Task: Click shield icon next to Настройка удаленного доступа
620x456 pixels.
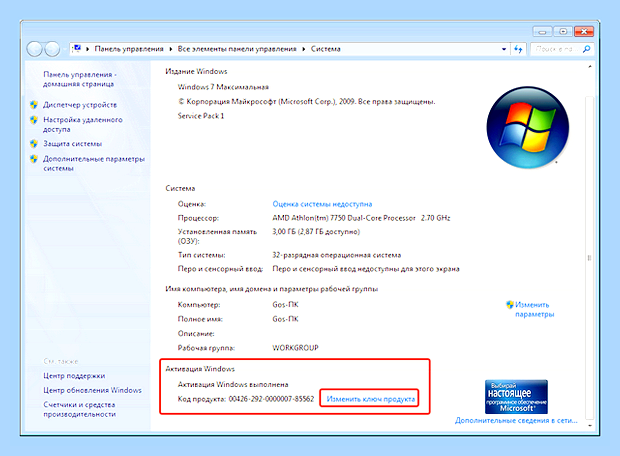Action: click(x=34, y=119)
